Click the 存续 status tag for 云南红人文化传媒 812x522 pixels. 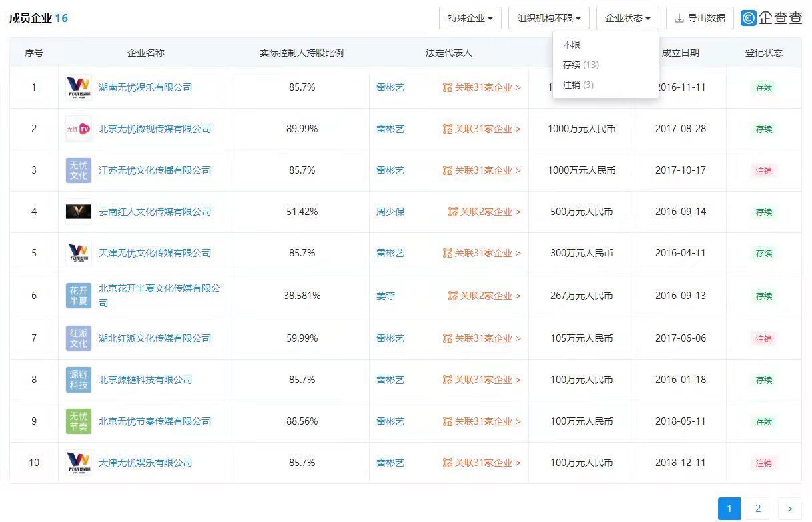(x=764, y=212)
